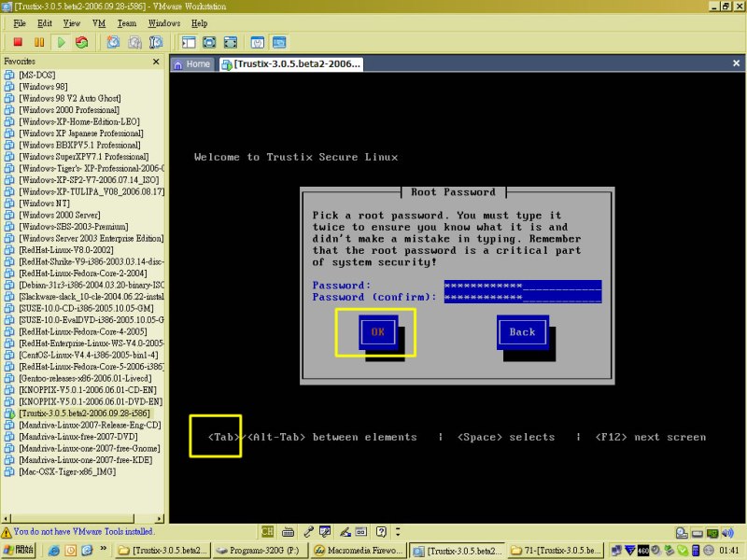This screenshot has height=560, width=747.
Task: Click the taskbar clock showing 01:41
Action: click(x=729, y=551)
